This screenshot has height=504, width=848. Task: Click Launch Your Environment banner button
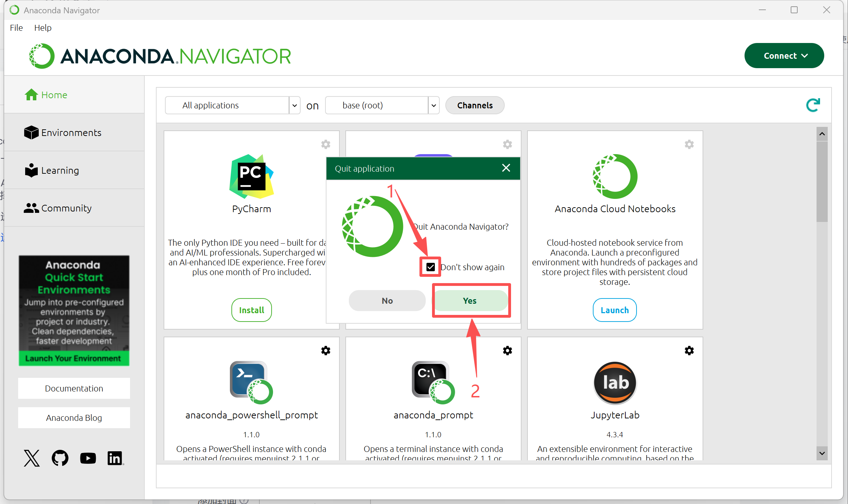(x=74, y=359)
